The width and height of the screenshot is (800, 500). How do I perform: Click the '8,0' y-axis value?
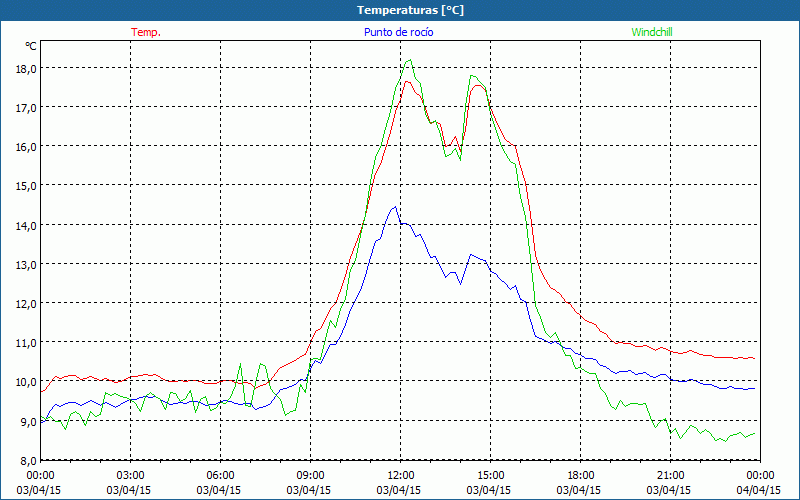pos(28,461)
